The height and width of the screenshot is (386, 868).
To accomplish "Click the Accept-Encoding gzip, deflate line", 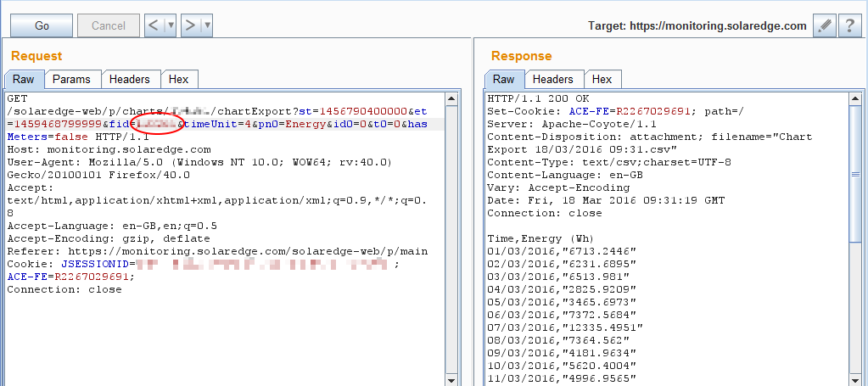I will pos(109,238).
